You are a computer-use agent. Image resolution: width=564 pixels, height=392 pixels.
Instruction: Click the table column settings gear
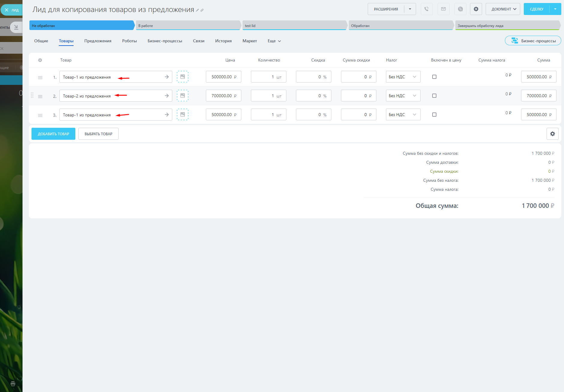coord(40,60)
